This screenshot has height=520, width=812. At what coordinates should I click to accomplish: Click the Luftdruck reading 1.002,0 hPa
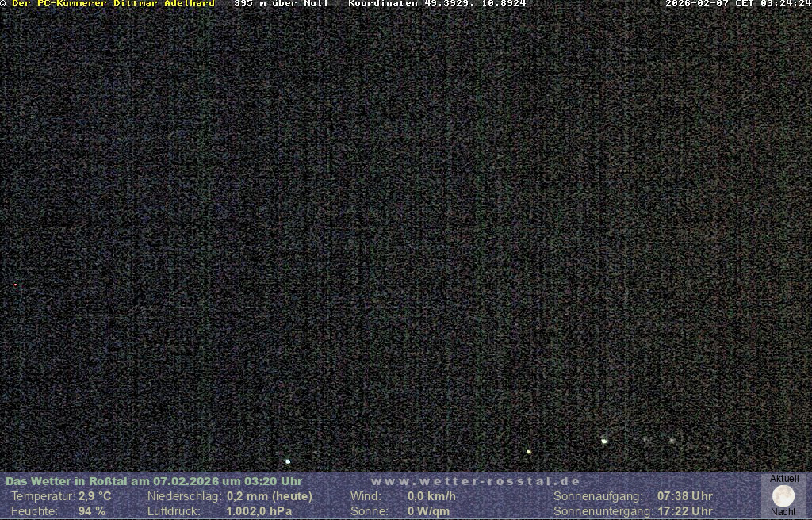[259, 511]
